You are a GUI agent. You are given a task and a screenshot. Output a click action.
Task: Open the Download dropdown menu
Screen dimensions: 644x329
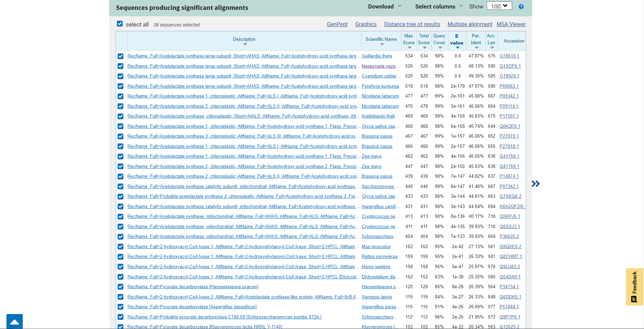click(x=385, y=6)
